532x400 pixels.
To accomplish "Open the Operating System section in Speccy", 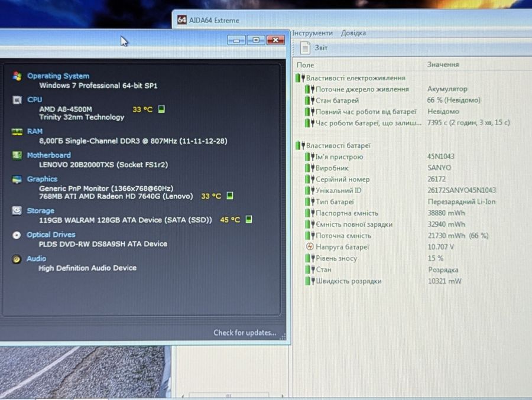I will coord(59,76).
